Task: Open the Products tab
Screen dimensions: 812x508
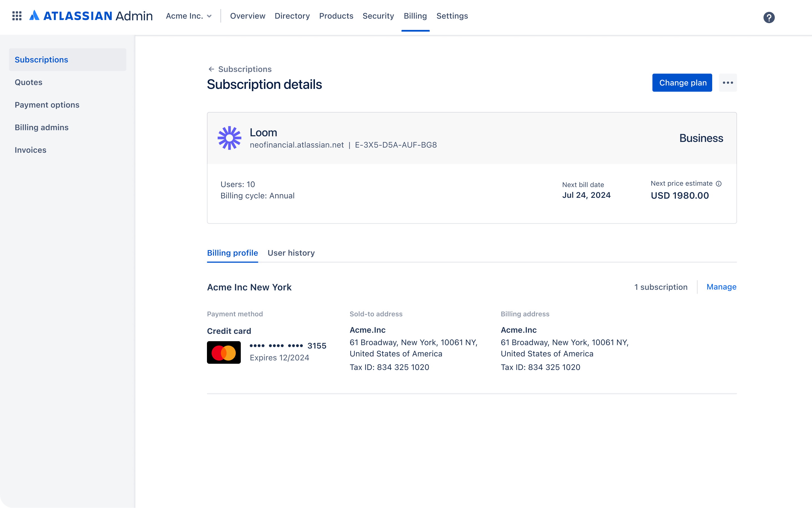Action: pyautogui.click(x=336, y=16)
